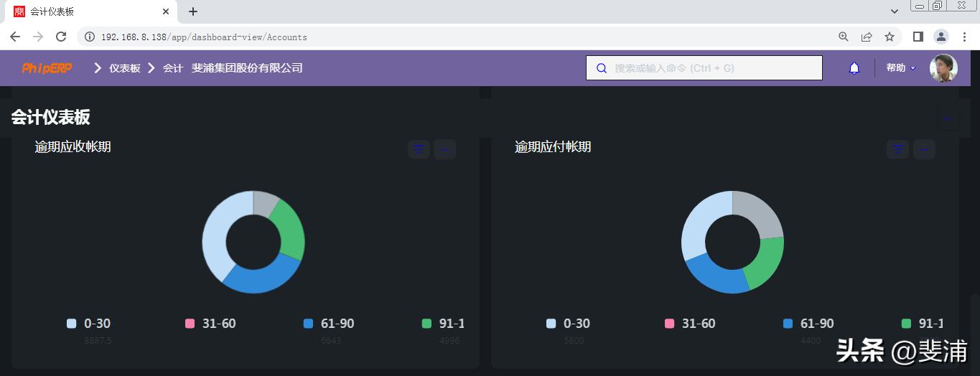980x376 pixels.
Task: Toggle 61-90 legend in 逾期应付帐期 chart
Action: click(808, 324)
